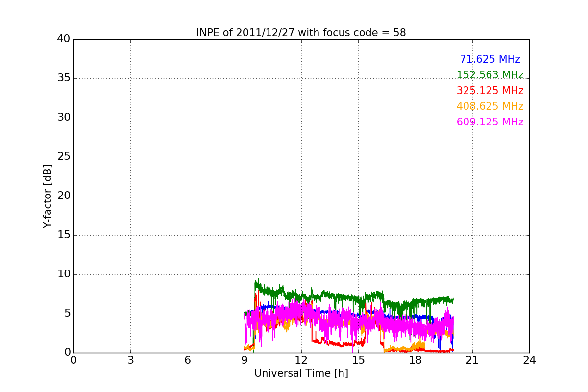Click the 'Y-factor [dB]' axis label

[48, 196]
